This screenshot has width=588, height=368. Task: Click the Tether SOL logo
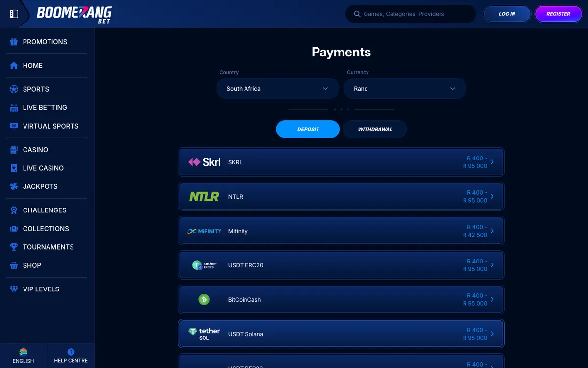204,334
